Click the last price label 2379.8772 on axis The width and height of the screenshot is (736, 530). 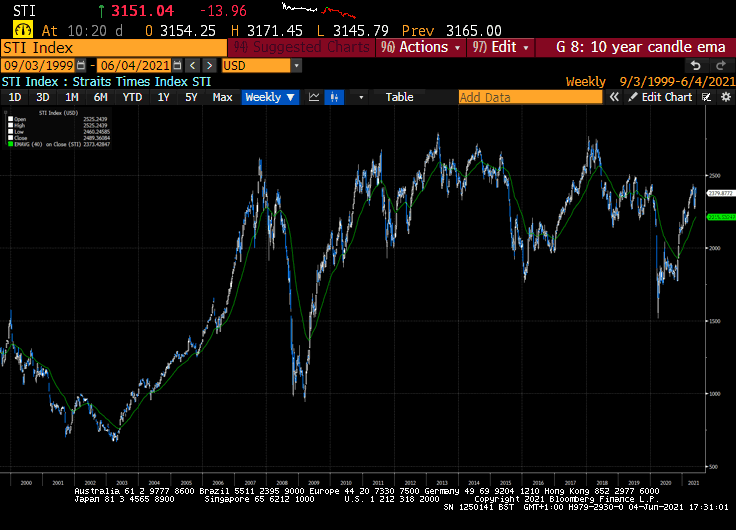(x=721, y=193)
